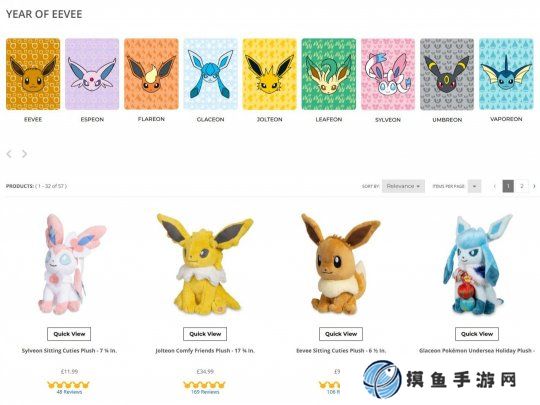Image resolution: width=540 pixels, height=405 pixels.
Task: Go to page 2 of products
Action: (x=522, y=186)
